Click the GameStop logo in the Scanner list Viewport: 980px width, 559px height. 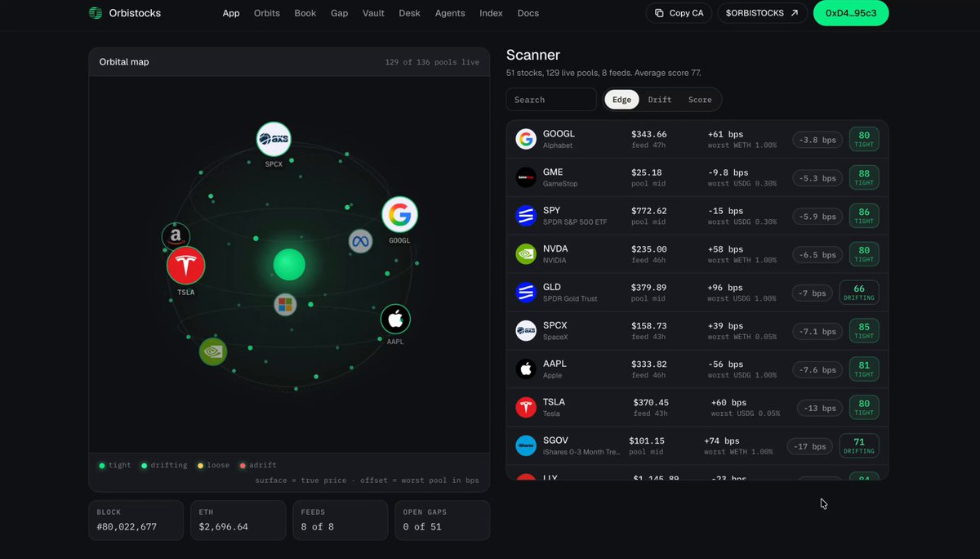click(526, 177)
